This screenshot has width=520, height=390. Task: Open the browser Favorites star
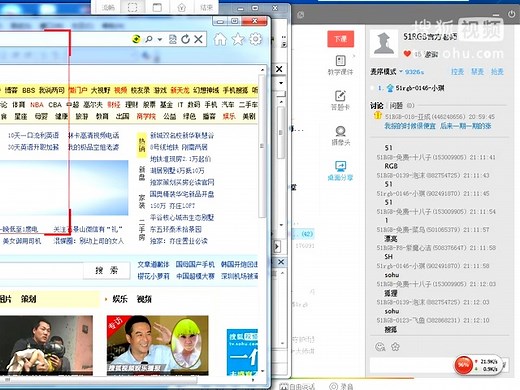click(x=238, y=39)
